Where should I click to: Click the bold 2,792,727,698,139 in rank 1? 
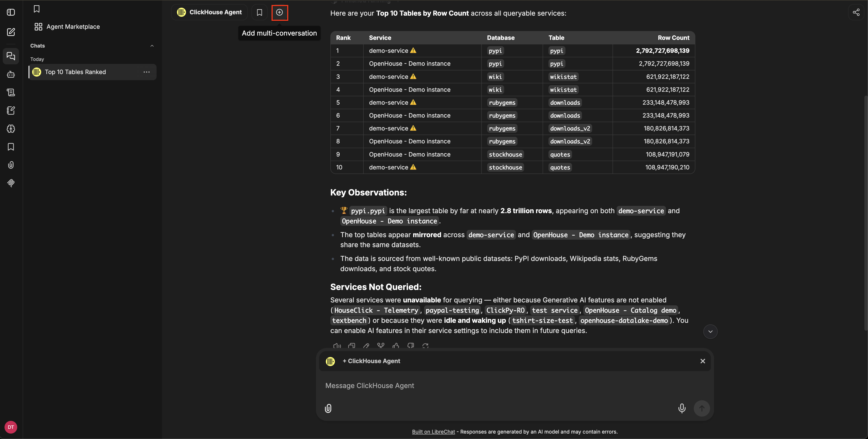tap(663, 51)
